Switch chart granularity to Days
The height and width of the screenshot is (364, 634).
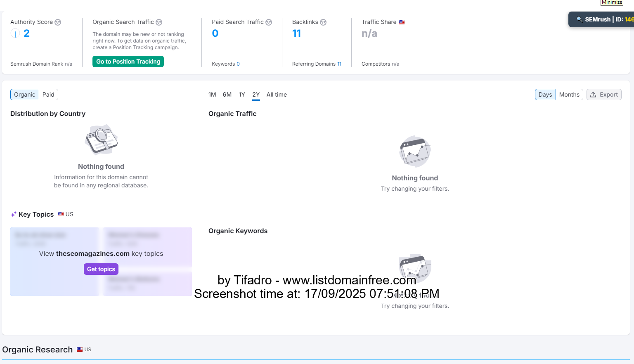click(545, 95)
